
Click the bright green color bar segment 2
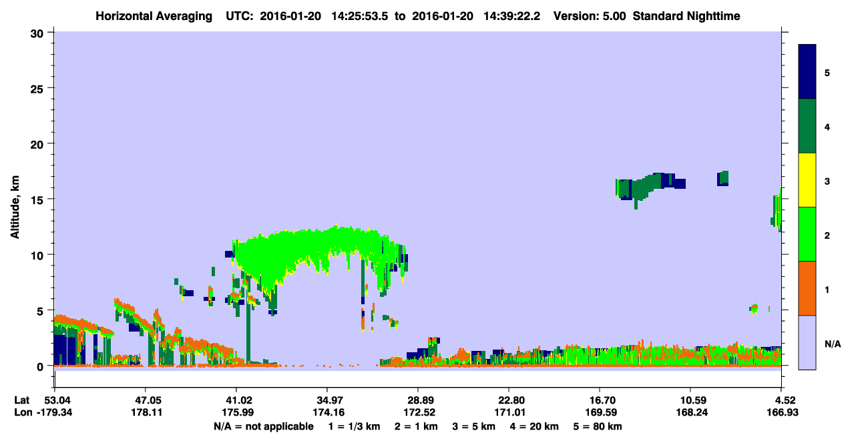click(x=807, y=234)
